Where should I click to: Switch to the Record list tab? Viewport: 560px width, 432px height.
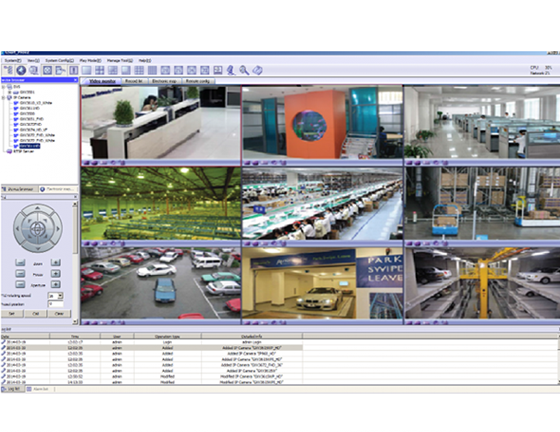134,81
